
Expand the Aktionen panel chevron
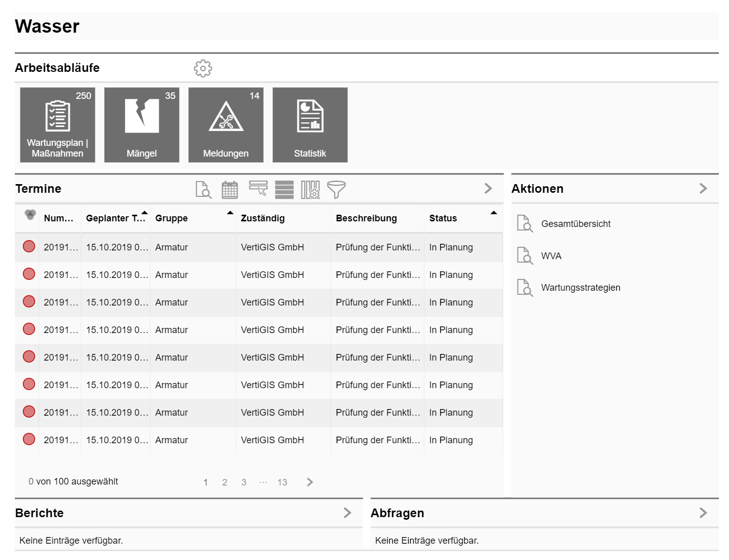coord(703,188)
